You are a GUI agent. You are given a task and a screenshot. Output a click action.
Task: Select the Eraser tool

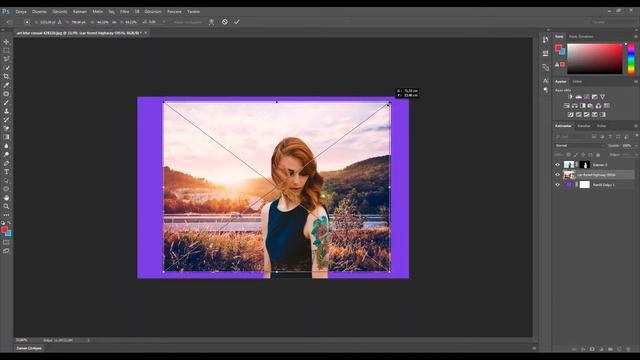point(6,128)
